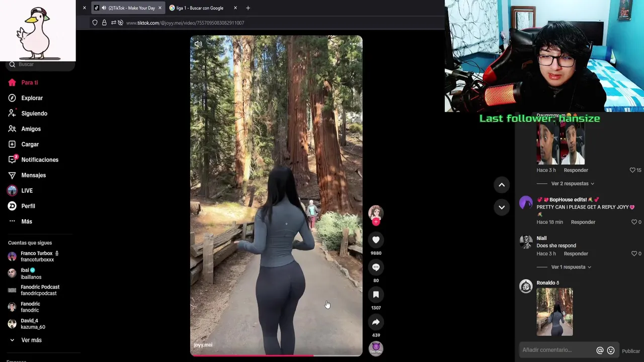The image size is (644, 362).
Task: Like the comment with 15 likes
Action: 633,170
